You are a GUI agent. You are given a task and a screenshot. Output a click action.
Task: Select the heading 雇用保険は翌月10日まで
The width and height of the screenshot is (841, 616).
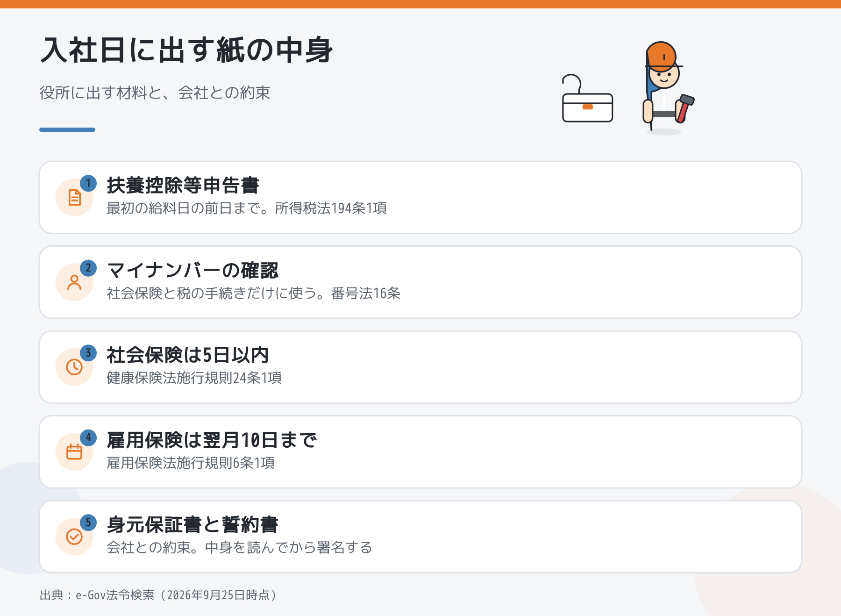pos(212,440)
